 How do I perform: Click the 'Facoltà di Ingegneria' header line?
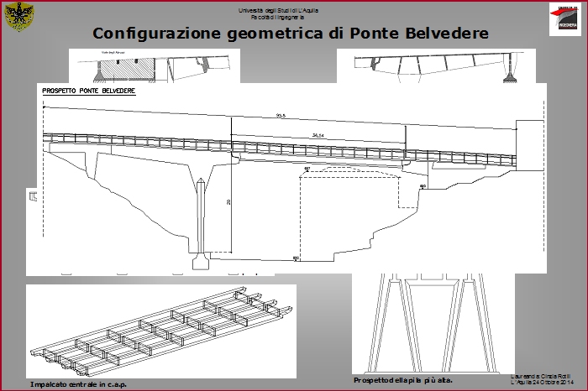[x=290, y=18]
